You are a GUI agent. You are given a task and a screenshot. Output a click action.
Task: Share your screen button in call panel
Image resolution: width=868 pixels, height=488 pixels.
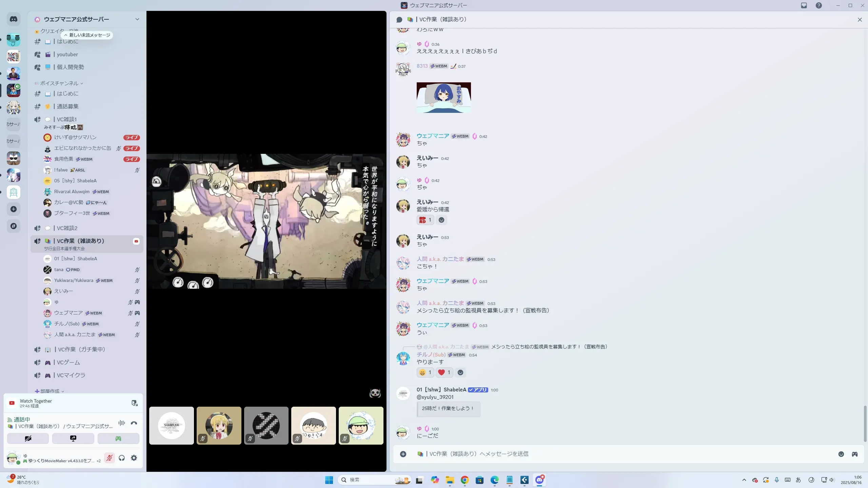(x=73, y=439)
